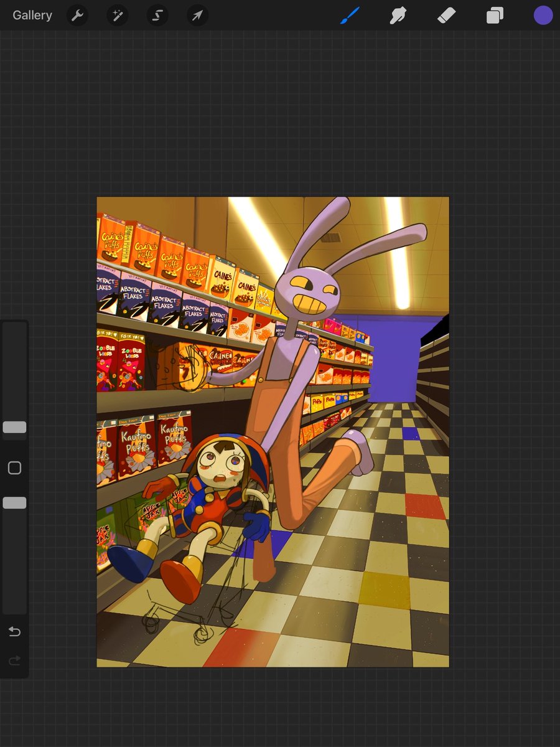Tap the Modify square button between sidebar sliders
560x747 pixels.
tap(14, 467)
